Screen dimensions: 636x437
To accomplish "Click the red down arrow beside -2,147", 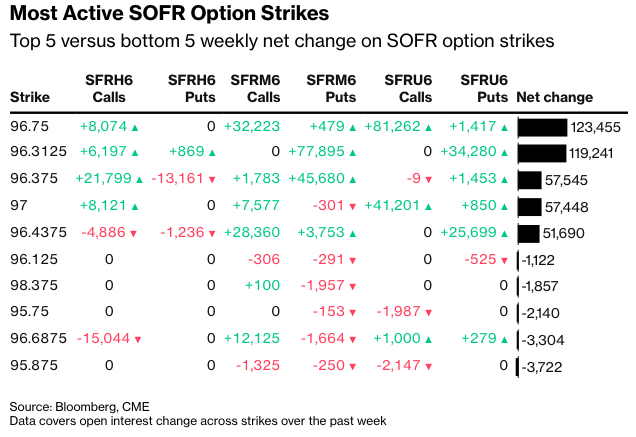I will pyautogui.click(x=428, y=366).
